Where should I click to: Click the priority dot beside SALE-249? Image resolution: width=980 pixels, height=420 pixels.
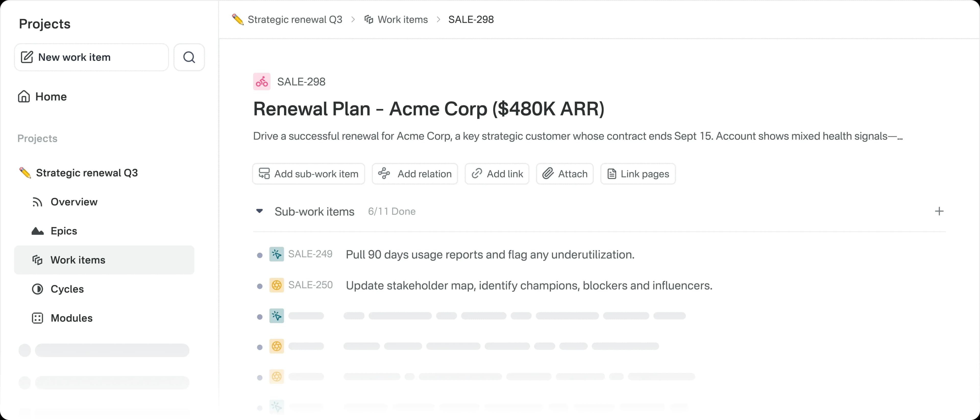tap(260, 254)
